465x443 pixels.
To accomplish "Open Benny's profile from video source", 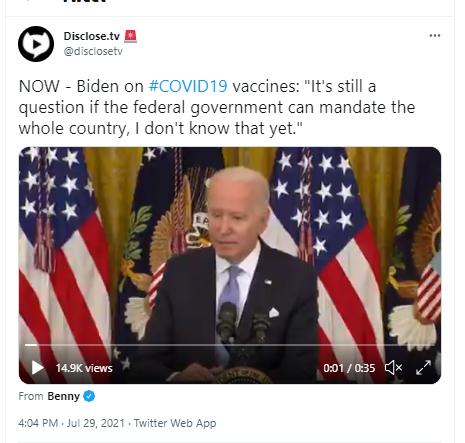I will (x=63, y=396).
